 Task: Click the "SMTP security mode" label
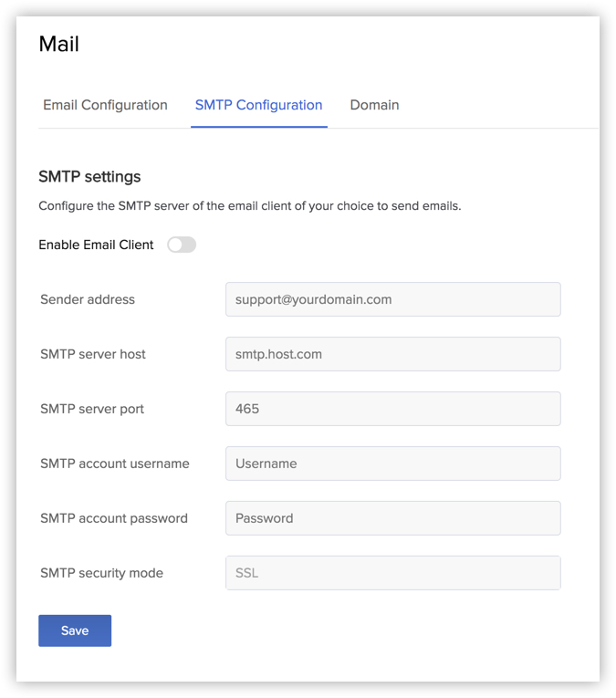[101, 573]
